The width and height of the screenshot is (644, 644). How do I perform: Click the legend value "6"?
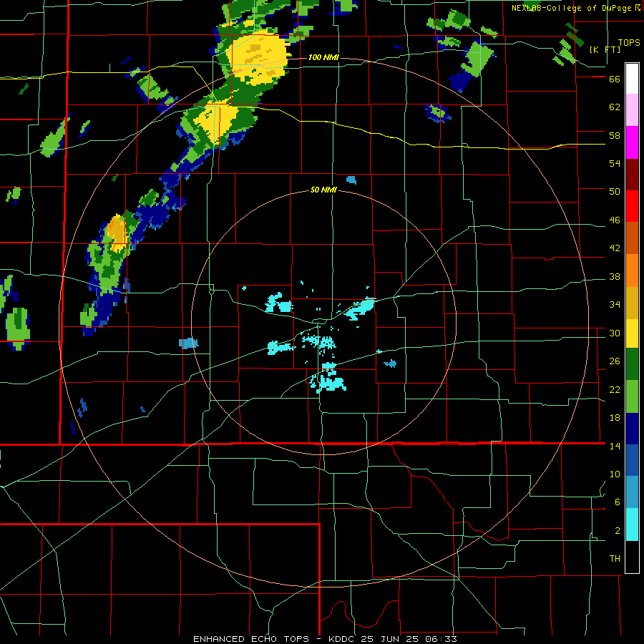[x=618, y=502]
